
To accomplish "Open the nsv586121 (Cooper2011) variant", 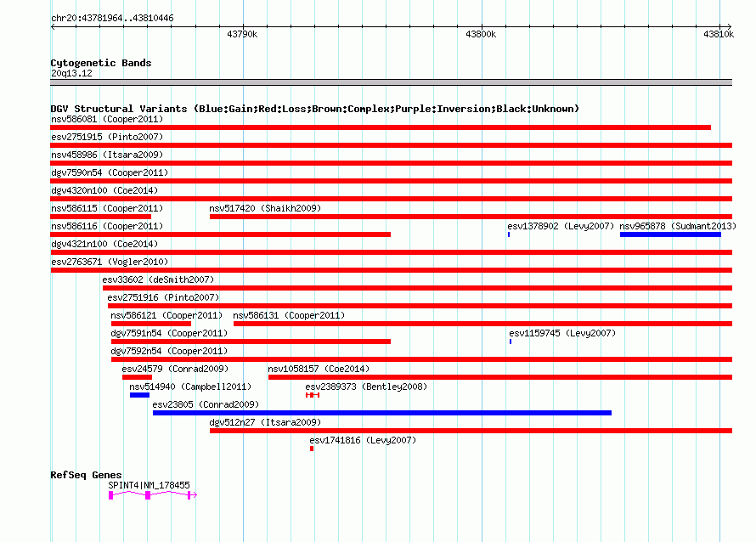I will (x=166, y=315).
